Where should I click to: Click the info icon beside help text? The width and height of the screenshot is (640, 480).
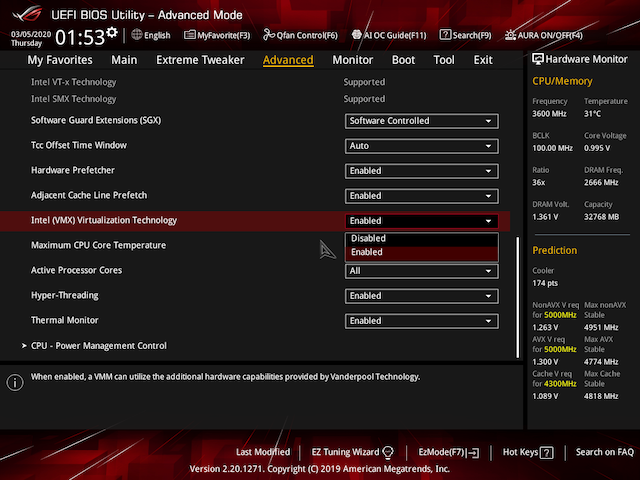click(x=15, y=382)
